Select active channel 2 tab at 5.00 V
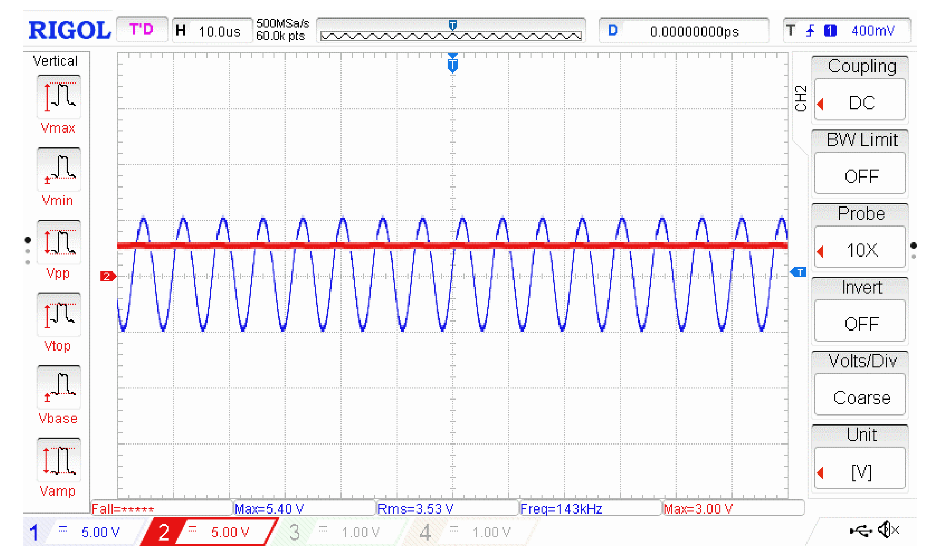Viewport: 932px width, 560px height. point(209,532)
